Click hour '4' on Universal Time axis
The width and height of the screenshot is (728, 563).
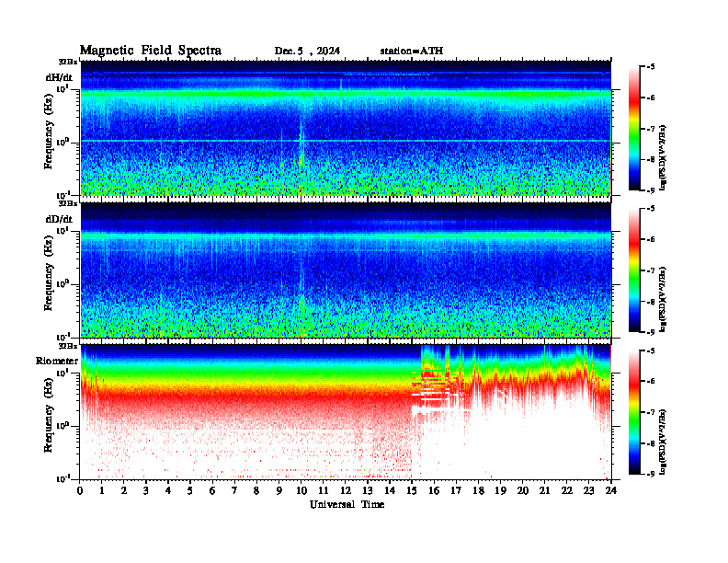pyautogui.click(x=168, y=490)
